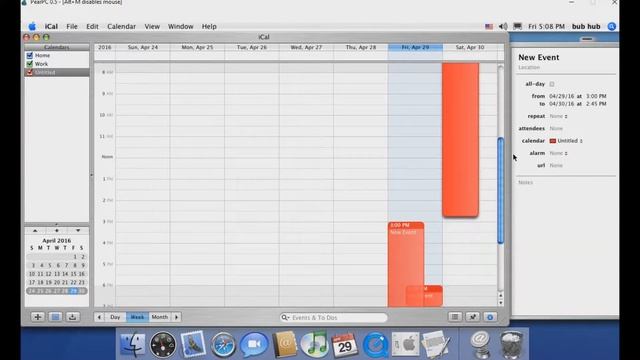640x360 pixels.
Task: Toggle search results list button
Action: (x=455, y=317)
